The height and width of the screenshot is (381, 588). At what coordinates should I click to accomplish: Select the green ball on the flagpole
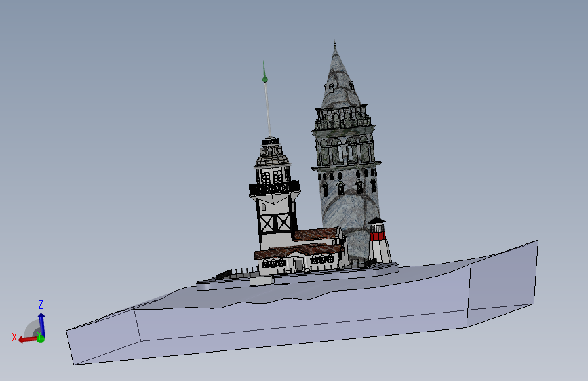265,79
